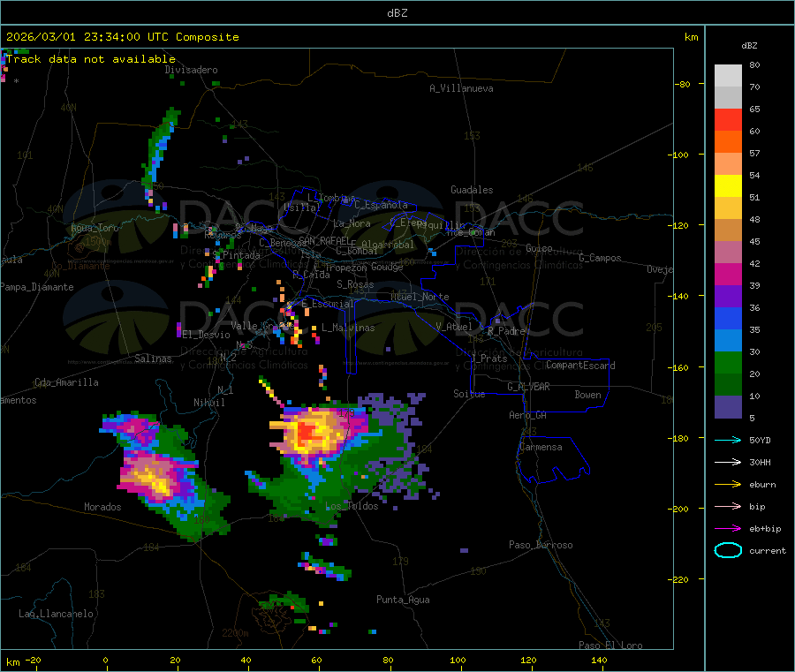Click the 'dBZ' title at top center

397,13
